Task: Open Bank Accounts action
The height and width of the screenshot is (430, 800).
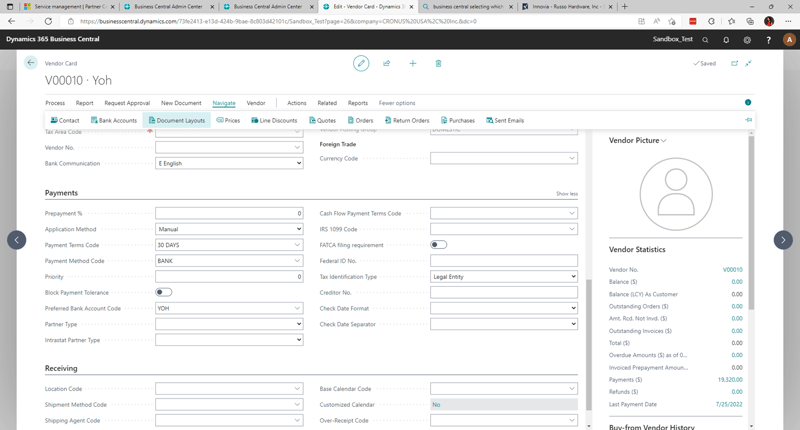Action: 114,120
